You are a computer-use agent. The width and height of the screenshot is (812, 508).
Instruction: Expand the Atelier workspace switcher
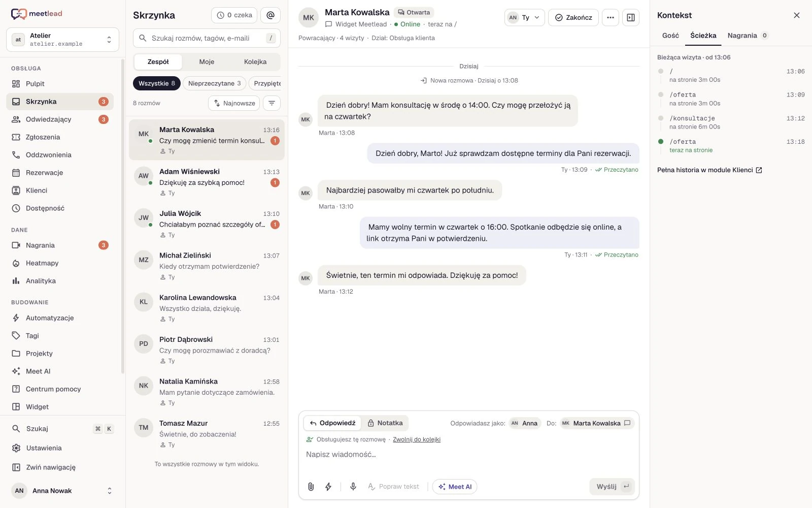[x=62, y=40]
